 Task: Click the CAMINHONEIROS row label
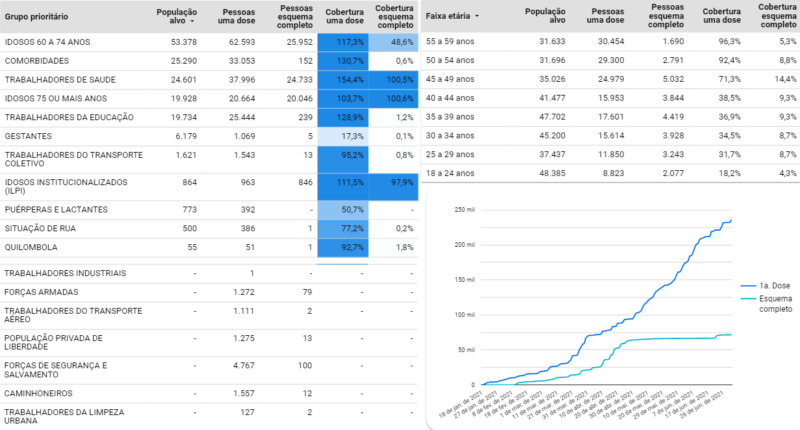(42, 394)
